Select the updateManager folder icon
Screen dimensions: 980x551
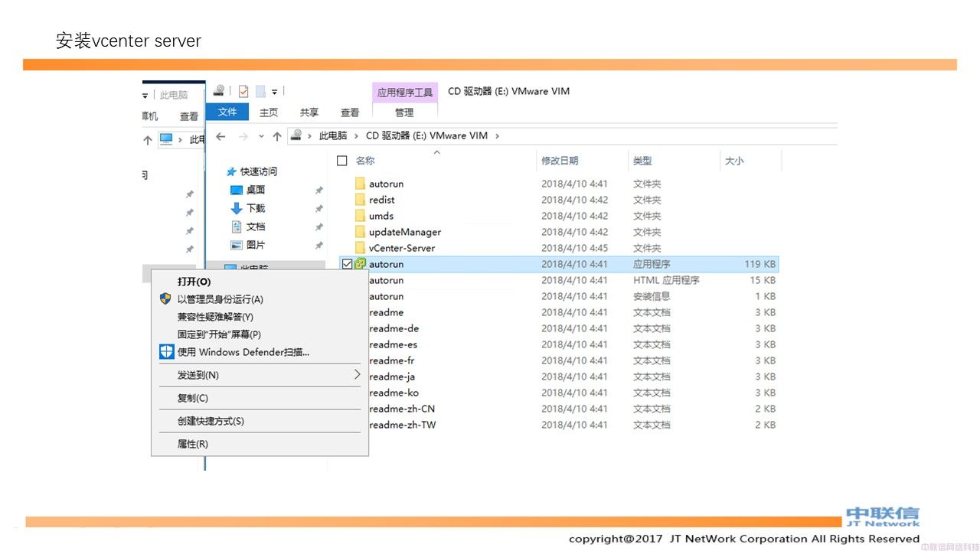click(360, 232)
